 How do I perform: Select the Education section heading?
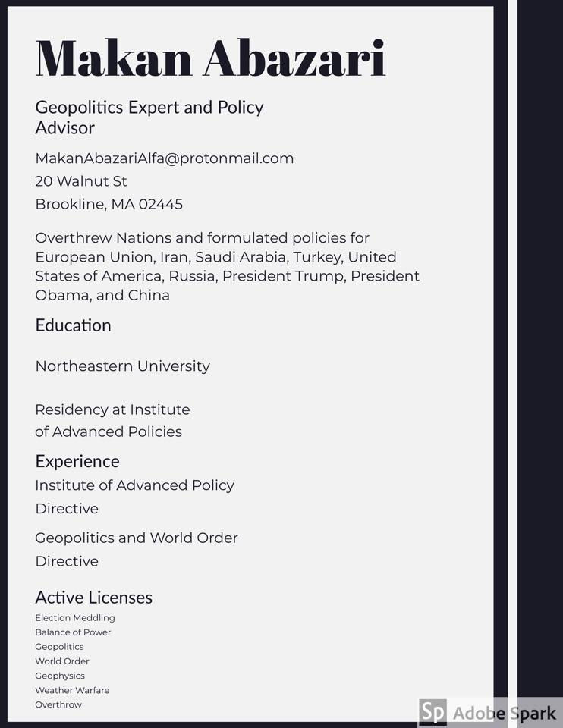(x=73, y=325)
